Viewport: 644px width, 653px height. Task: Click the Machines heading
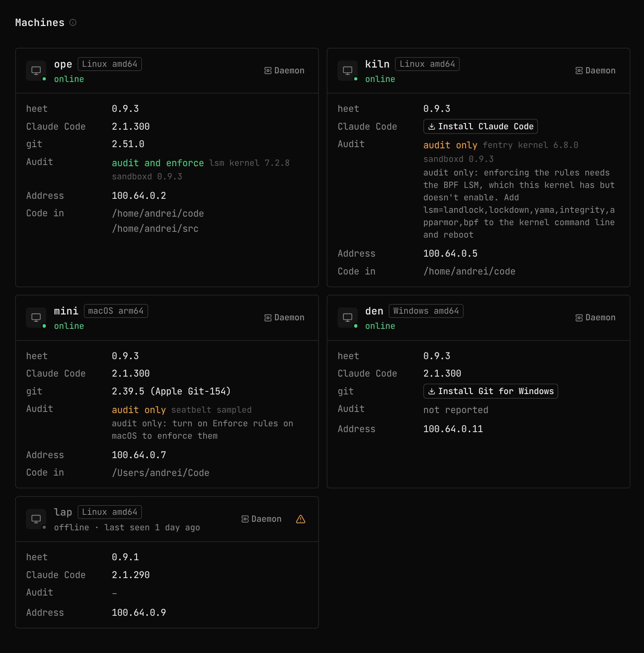coord(40,23)
